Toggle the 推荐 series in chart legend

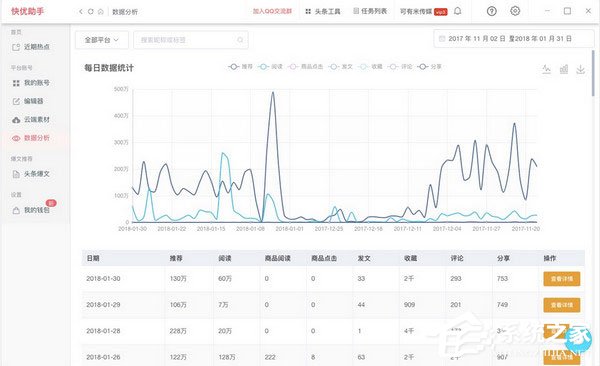[x=240, y=67]
